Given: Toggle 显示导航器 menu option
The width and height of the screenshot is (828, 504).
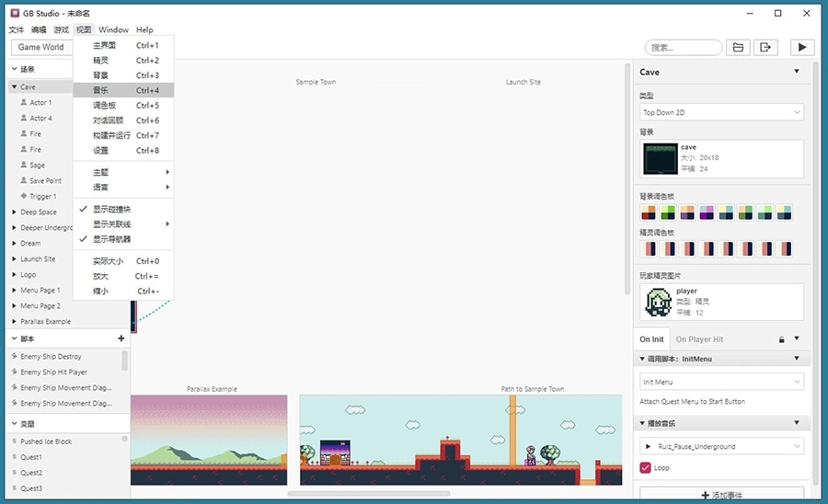Looking at the screenshot, I should (x=111, y=239).
